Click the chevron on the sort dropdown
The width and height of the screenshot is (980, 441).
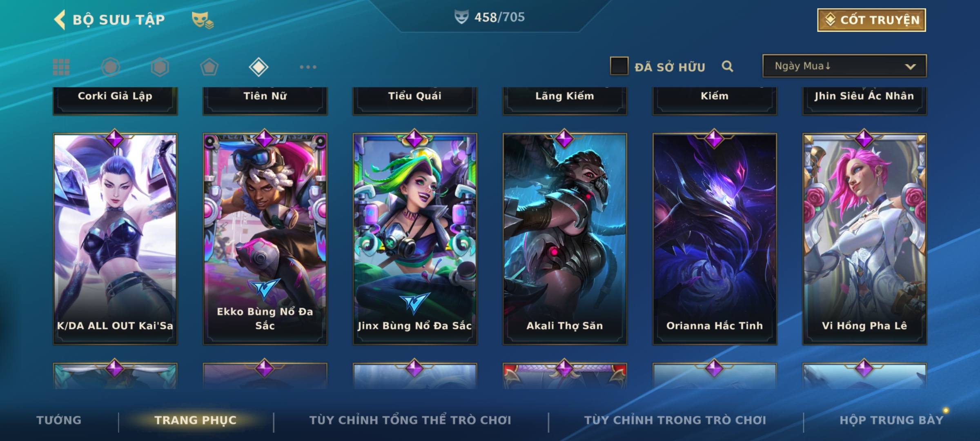coord(910,67)
